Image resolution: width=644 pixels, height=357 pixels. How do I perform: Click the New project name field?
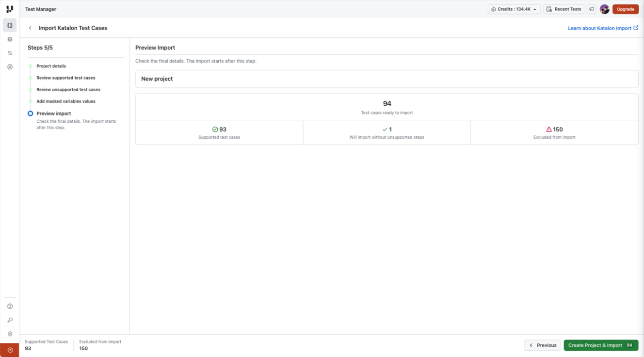pyautogui.click(x=386, y=79)
